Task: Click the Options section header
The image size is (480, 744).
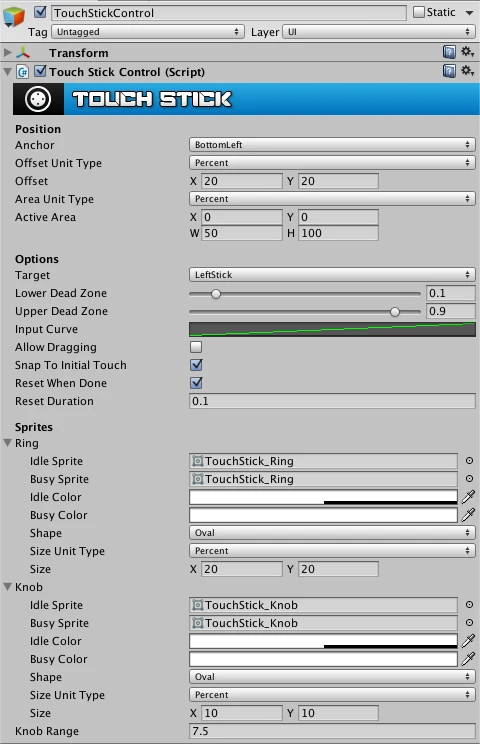Action: click(x=37, y=259)
